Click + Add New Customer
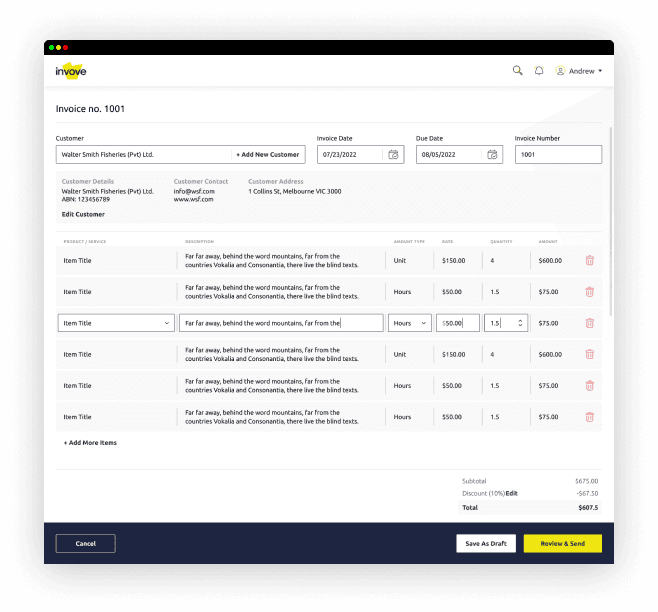This screenshot has height=612, width=658. coord(268,154)
